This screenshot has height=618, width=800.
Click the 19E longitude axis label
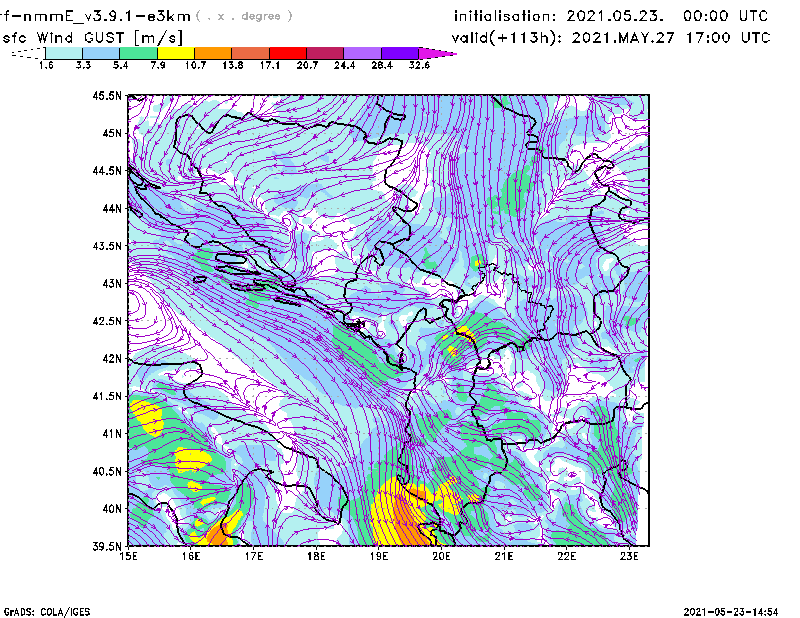(x=379, y=556)
